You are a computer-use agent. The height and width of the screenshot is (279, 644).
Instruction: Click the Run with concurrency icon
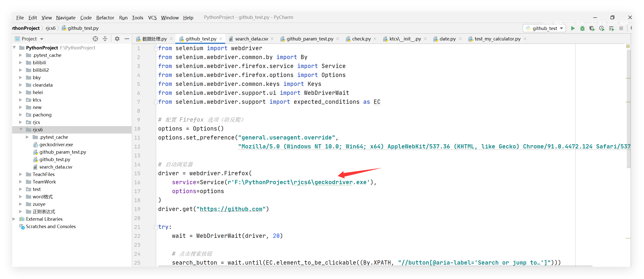click(x=611, y=29)
